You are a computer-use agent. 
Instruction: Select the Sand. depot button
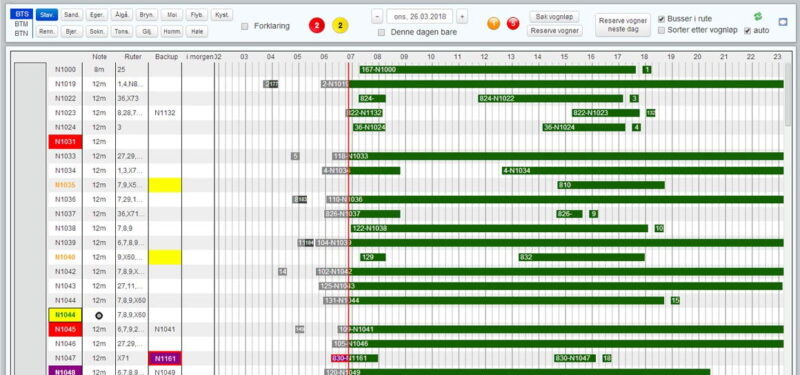point(72,15)
